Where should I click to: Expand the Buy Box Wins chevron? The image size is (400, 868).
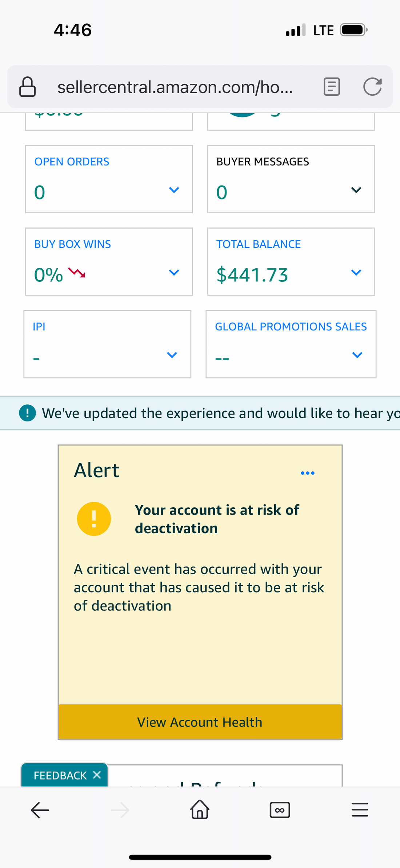coord(174,273)
